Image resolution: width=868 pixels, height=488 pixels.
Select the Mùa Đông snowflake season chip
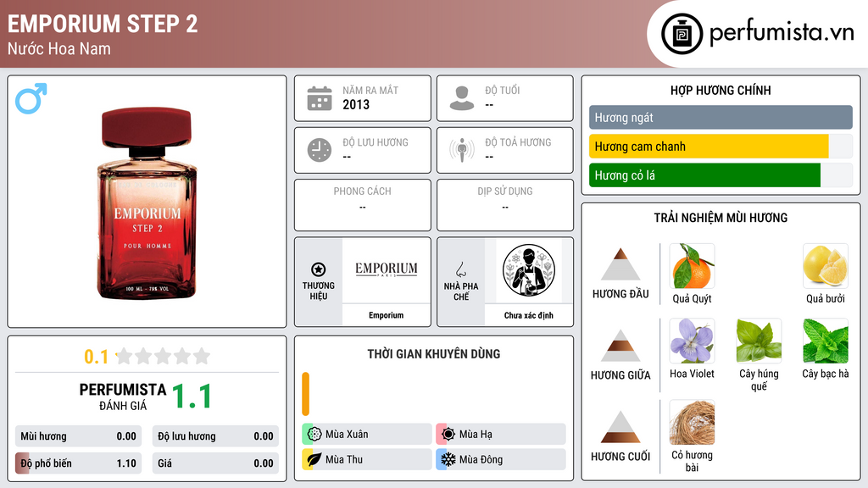[x=501, y=459]
